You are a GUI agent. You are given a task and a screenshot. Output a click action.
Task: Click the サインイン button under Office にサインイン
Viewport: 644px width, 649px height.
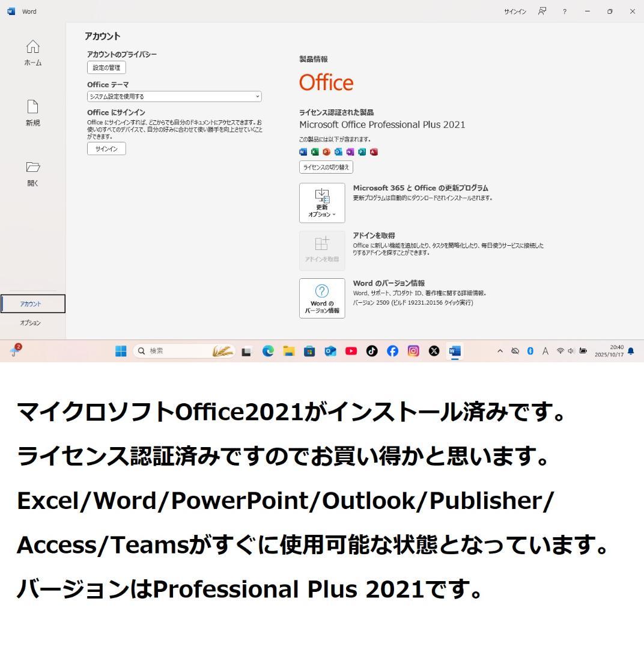[x=106, y=148]
